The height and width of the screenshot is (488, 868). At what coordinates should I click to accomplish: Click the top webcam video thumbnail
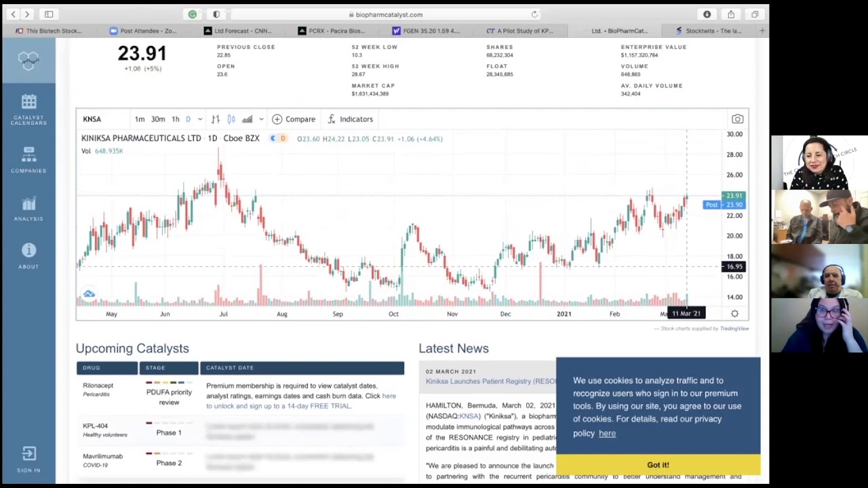coord(819,163)
